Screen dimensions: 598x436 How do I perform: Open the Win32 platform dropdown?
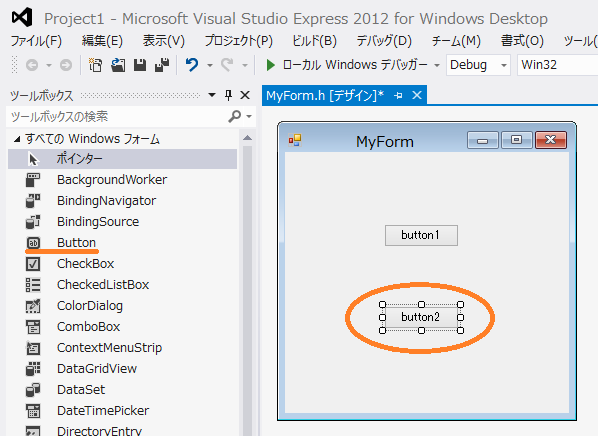coord(557,65)
